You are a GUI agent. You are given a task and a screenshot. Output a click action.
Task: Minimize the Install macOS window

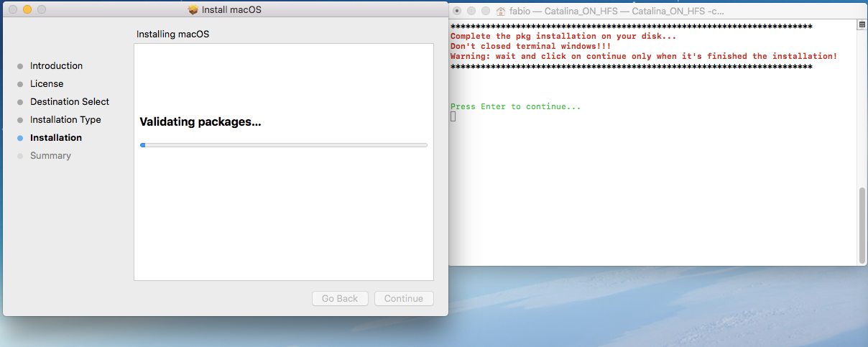coord(27,10)
